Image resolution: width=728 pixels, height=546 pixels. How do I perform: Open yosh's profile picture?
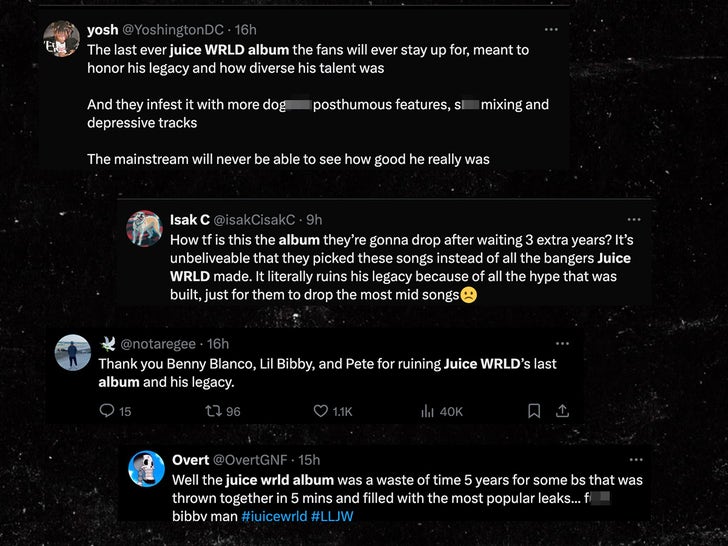tap(62, 39)
